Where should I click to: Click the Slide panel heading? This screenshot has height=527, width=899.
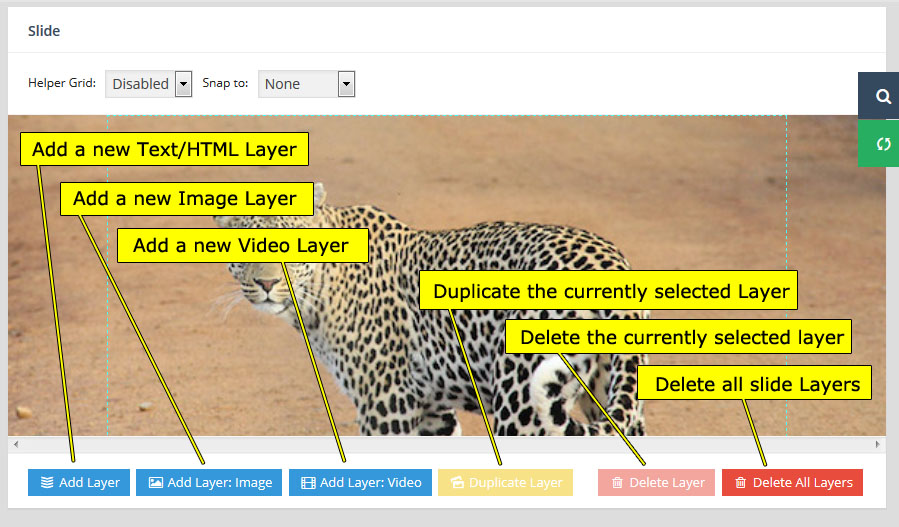pos(44,31)
